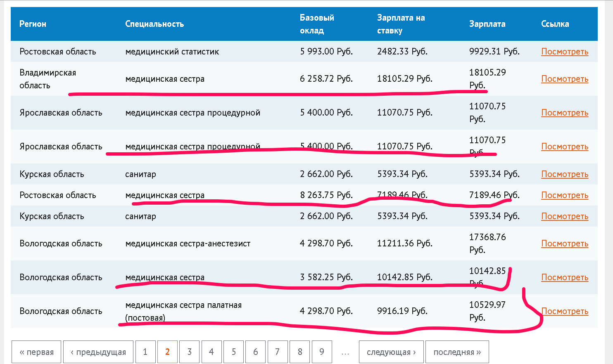
Task: Open Посмотреть link for медицинская сестра-анестезист
Action: (565, 243)
